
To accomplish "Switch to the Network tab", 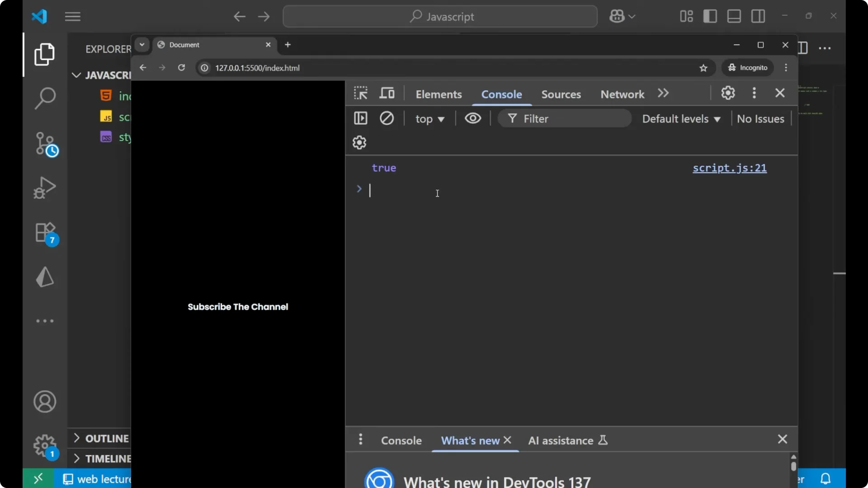I will click(622, 94).
